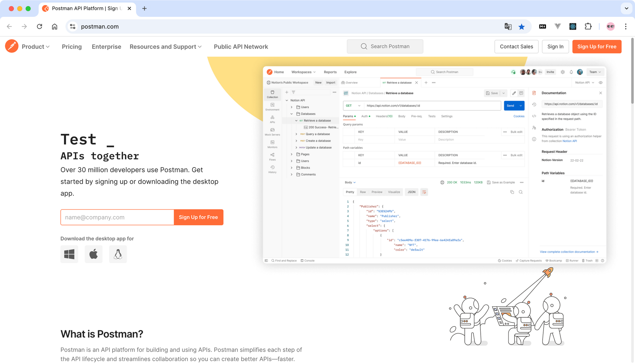The height and width of the screenshot is (364, 635).
Task: Click email input field to type
Action: 117,217
